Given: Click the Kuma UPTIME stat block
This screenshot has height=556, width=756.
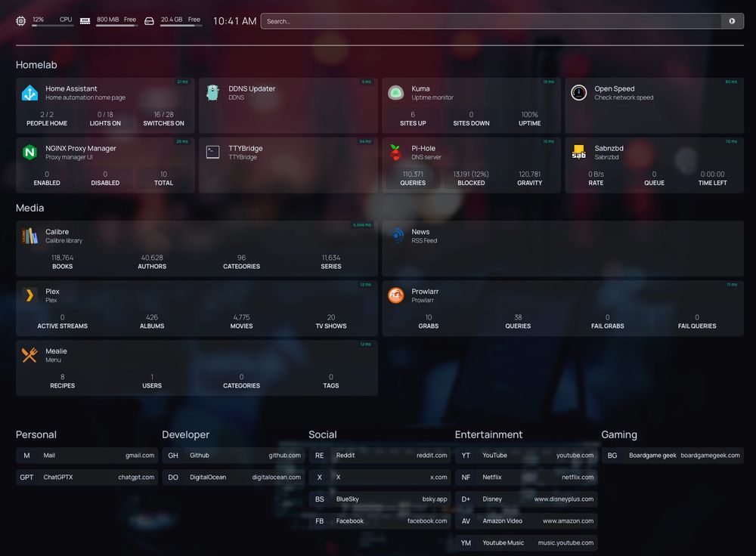Looking at the screenshot, I should click(529, 119).
